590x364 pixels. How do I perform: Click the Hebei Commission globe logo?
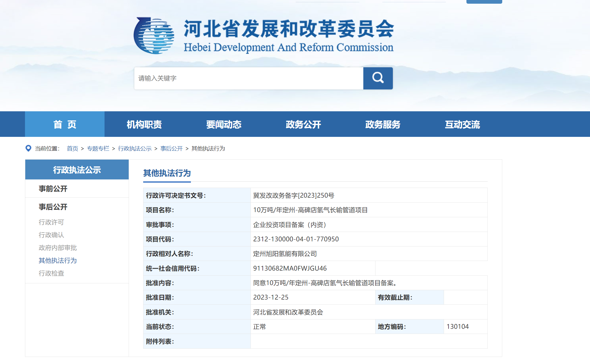pyautogui.click(x=154, y=36)
